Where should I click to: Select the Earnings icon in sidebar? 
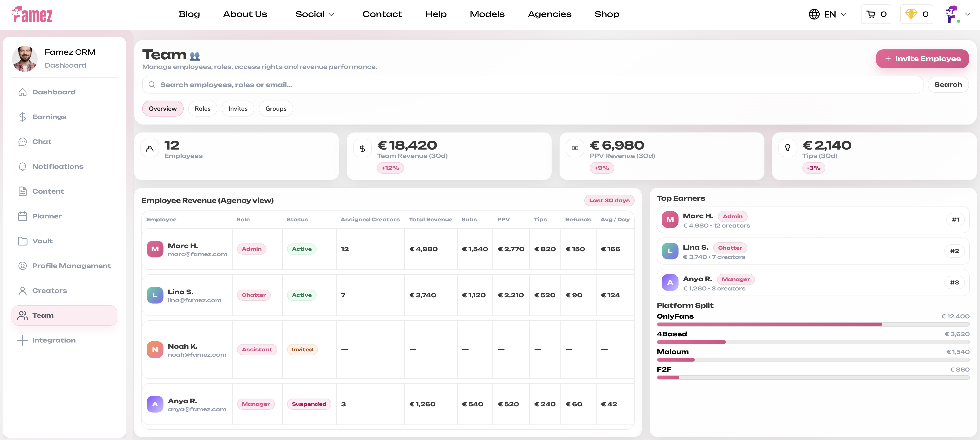coord(22,117)
